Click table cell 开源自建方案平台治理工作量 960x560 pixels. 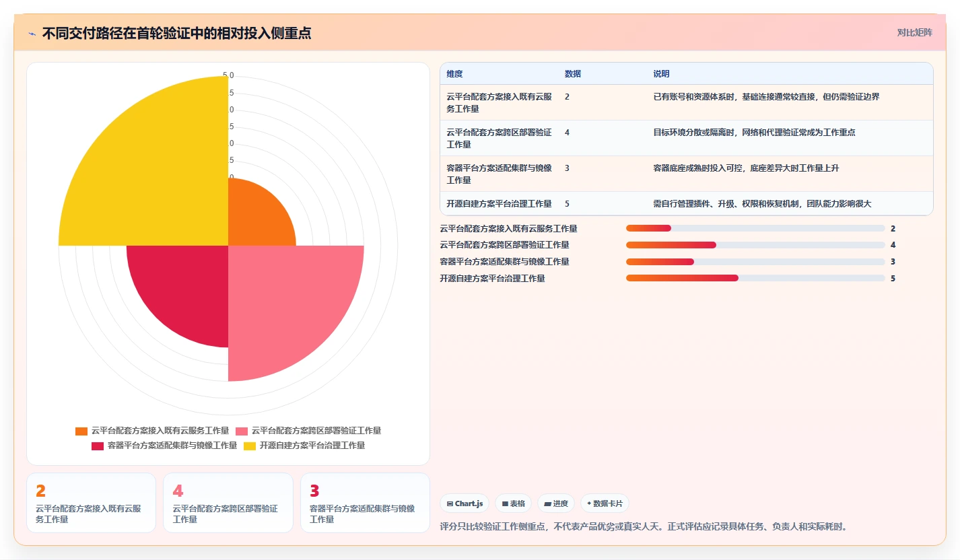pos(499,203)
